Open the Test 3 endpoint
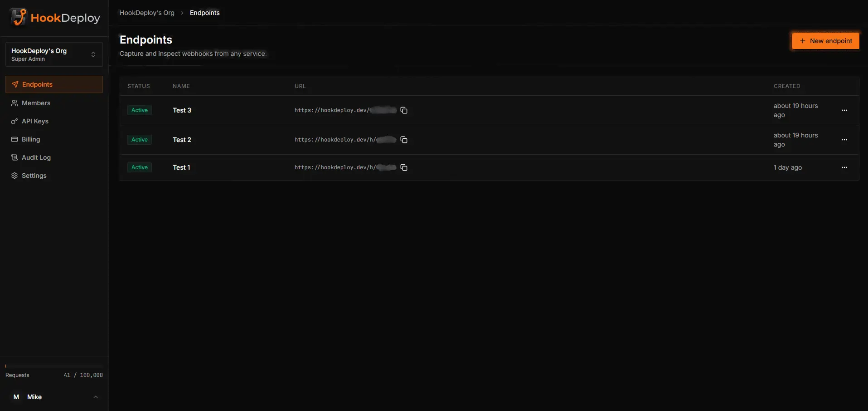The width and height of the screenshot is (868, 411). (x=182, y=110)
